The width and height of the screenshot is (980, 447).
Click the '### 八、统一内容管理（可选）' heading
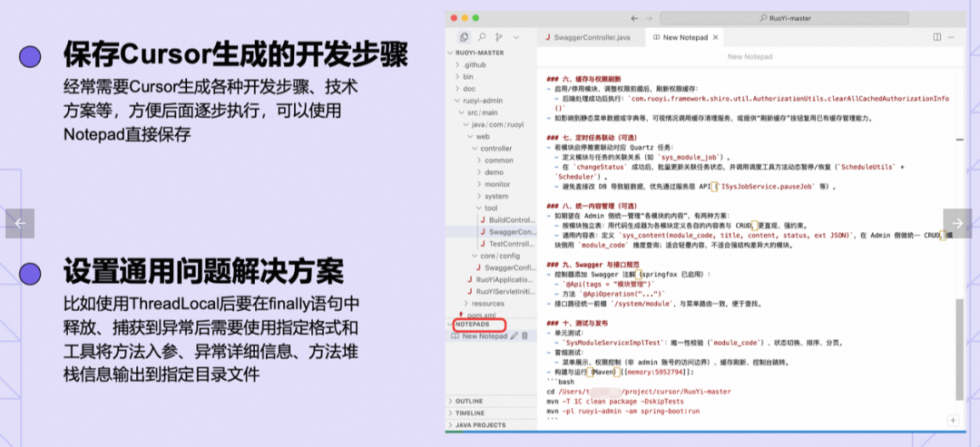point(592,206)
